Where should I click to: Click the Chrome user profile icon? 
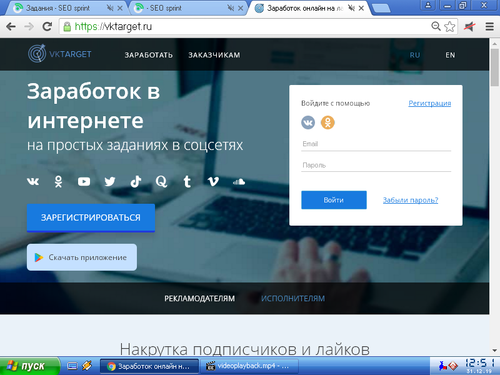(x=428, y=5)
